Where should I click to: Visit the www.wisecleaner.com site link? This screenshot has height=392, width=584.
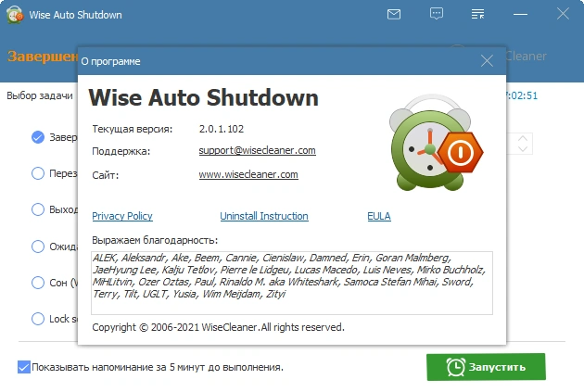[x=248, y=174]
